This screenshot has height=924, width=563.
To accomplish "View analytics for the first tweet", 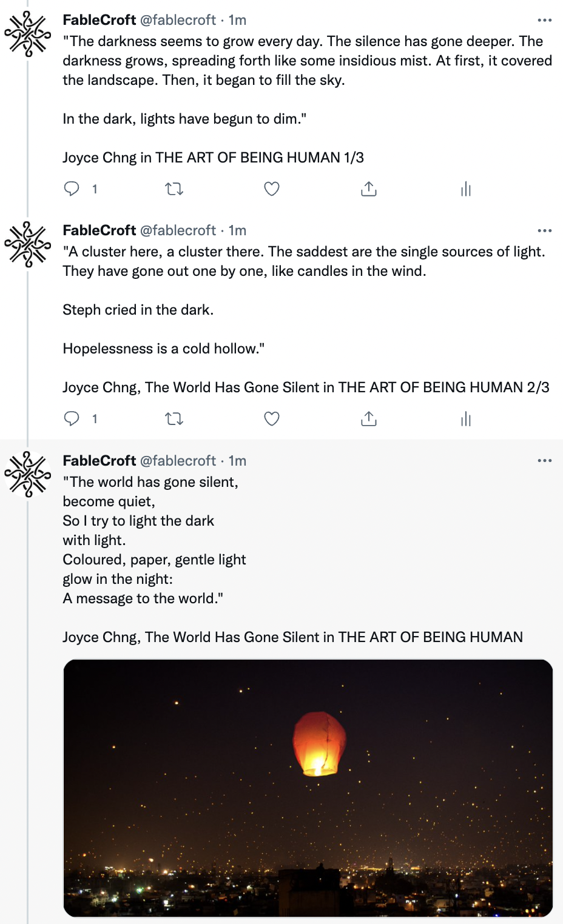I will (x=466, y=189).
